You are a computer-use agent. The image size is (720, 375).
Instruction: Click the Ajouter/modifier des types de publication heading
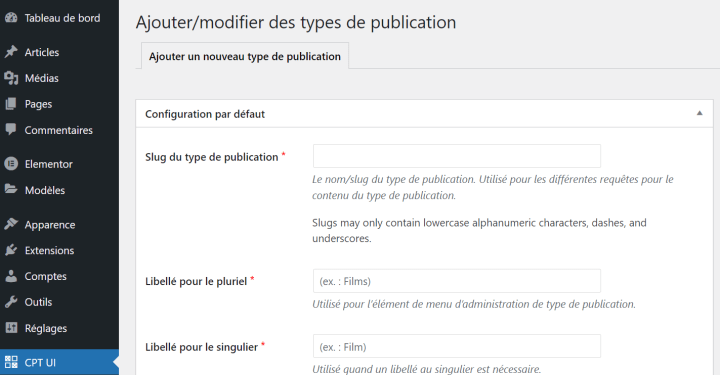296,22
